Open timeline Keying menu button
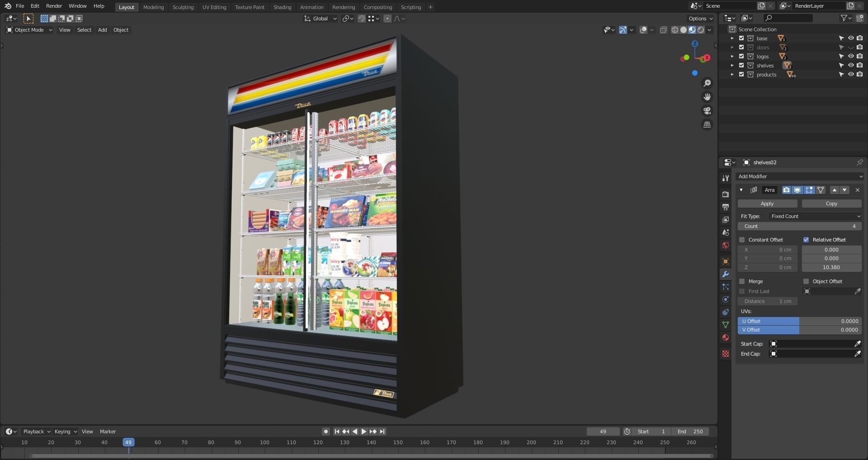The image size is (868, 460). coord(66,432)
